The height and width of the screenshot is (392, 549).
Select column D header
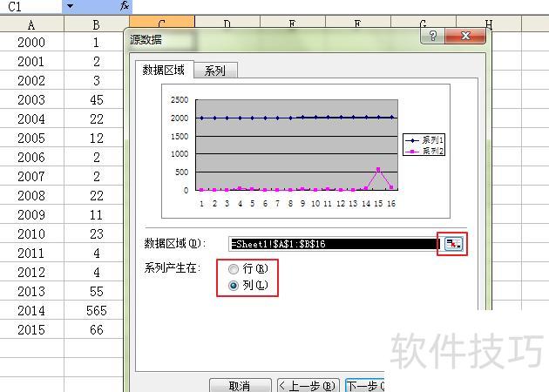227,22
